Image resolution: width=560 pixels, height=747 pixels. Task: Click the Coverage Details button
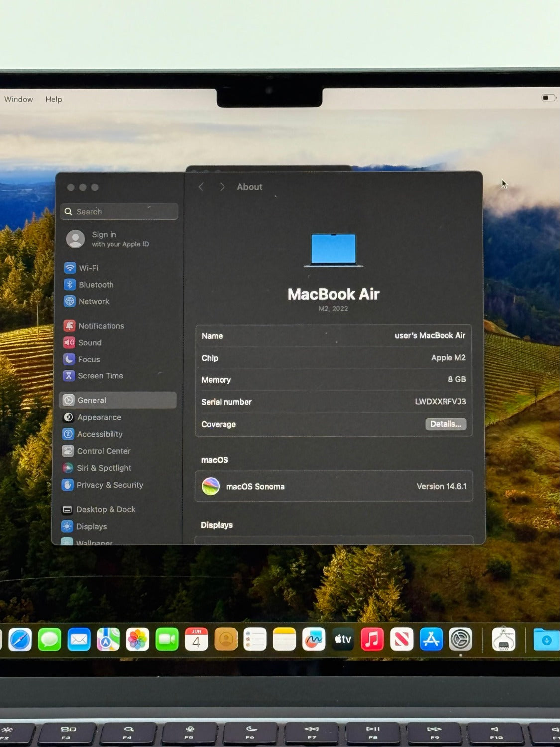[446, 424]
